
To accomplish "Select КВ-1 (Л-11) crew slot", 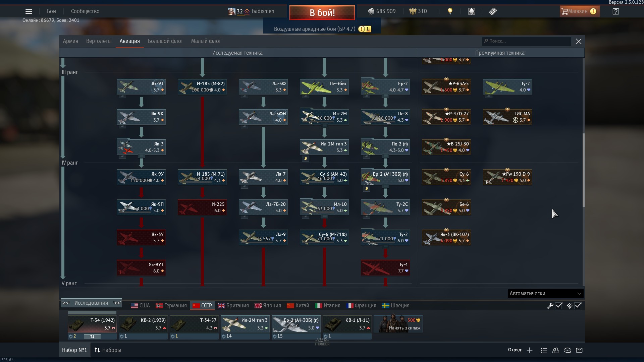I will [x=347, y=324].
